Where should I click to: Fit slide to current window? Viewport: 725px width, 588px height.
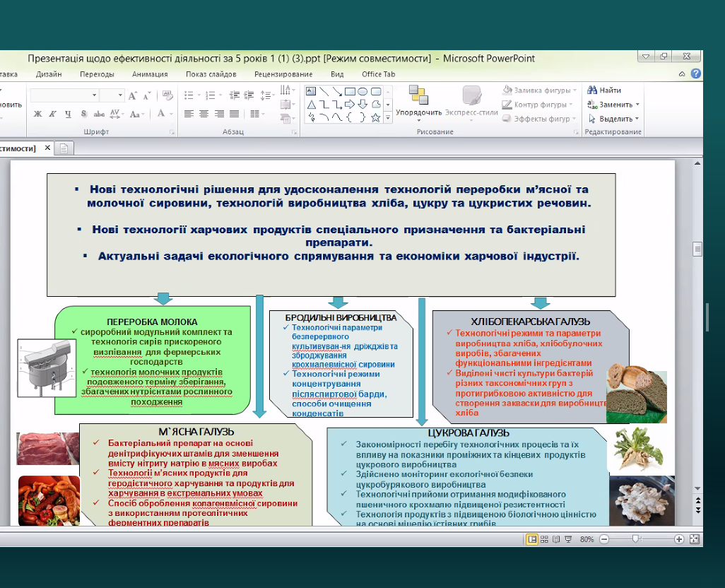coord(694,539)
